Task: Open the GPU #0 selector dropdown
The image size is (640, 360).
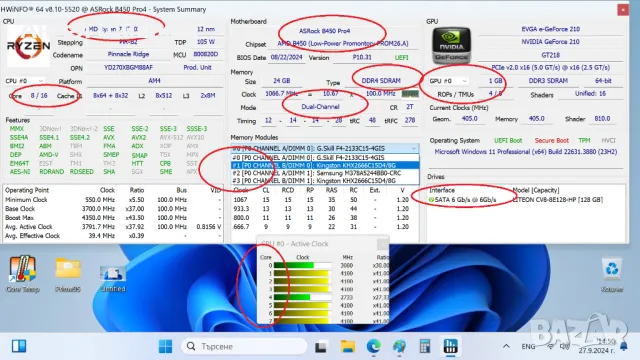Action: click(448, 81)
